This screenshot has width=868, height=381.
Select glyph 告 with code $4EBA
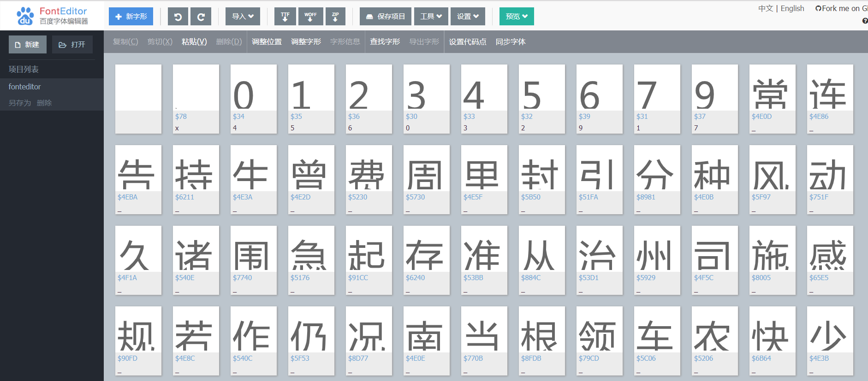tap(138, 180)
